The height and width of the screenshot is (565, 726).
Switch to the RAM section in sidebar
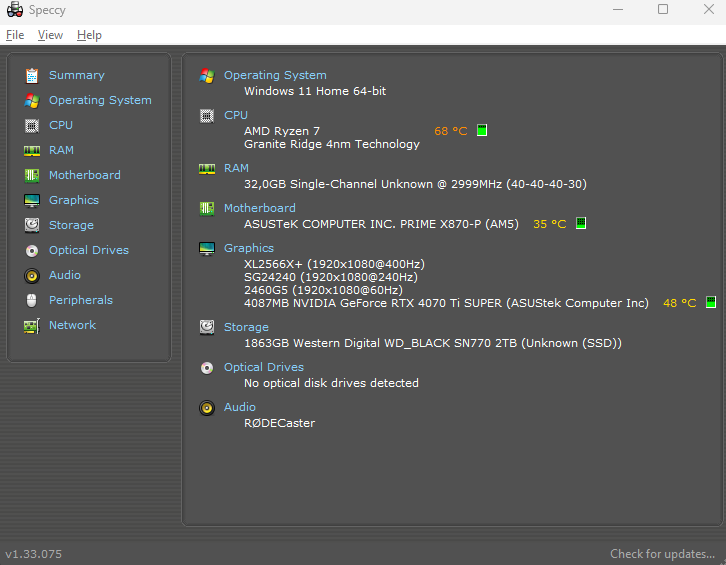tap(61, 150)
